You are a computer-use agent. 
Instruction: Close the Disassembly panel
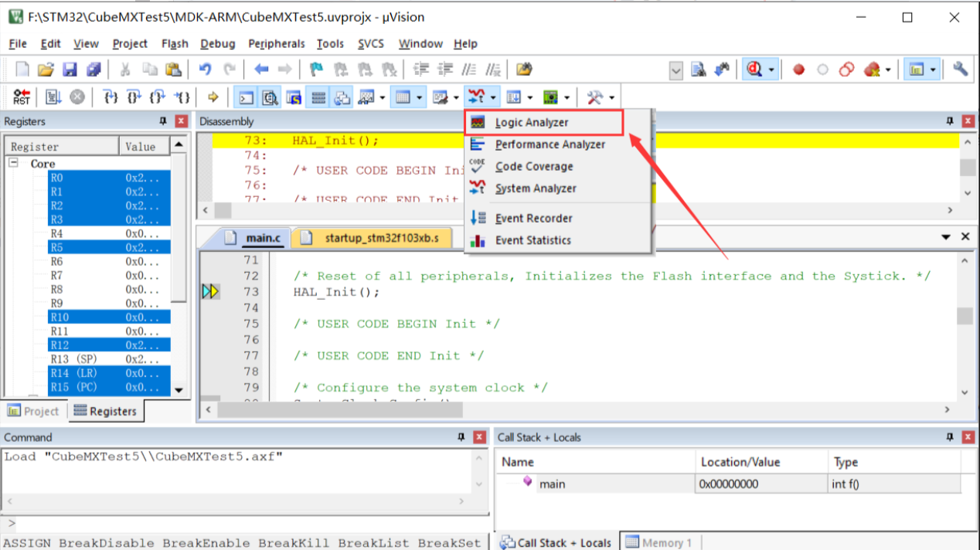tap(968, 121)
